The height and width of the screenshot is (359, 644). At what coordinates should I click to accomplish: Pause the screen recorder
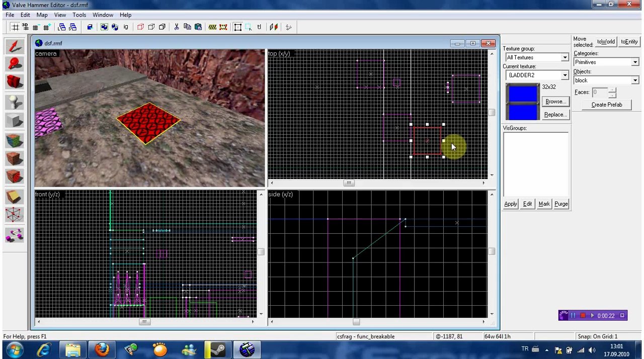[x=573, y=316]
